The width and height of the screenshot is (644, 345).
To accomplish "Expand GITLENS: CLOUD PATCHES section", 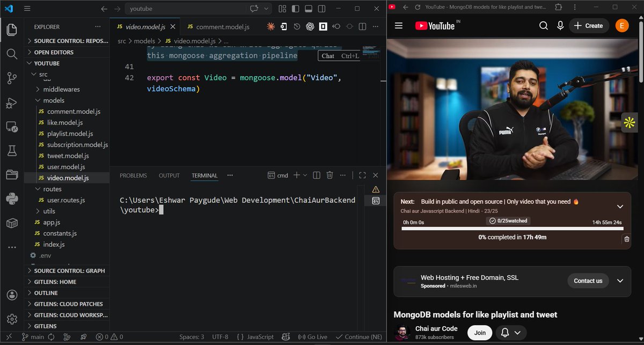I will 67,304.
